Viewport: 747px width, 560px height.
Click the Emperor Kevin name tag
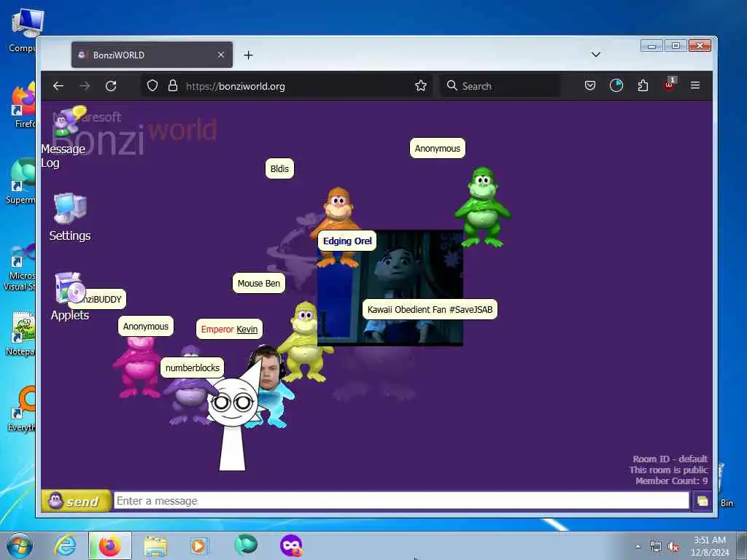229,329
